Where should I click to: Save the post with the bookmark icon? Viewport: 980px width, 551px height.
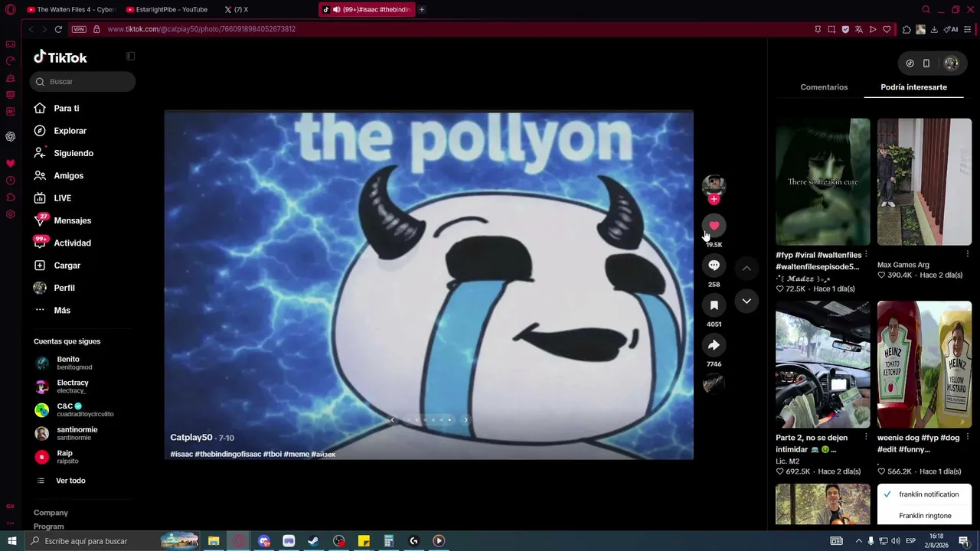click(x=714, y=305)
